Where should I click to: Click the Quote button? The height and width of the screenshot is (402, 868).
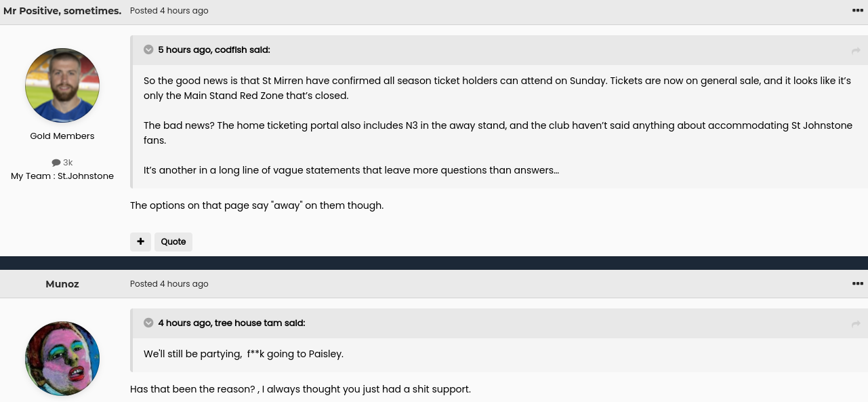pyautogui.click(x=173, y=241)
